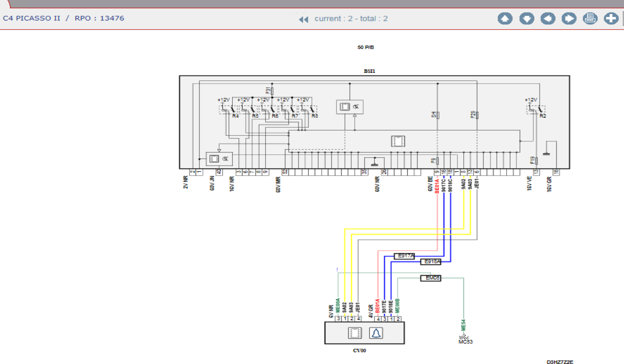Click the BSI1 component label

pyautogui.click(x=369, y=71)
